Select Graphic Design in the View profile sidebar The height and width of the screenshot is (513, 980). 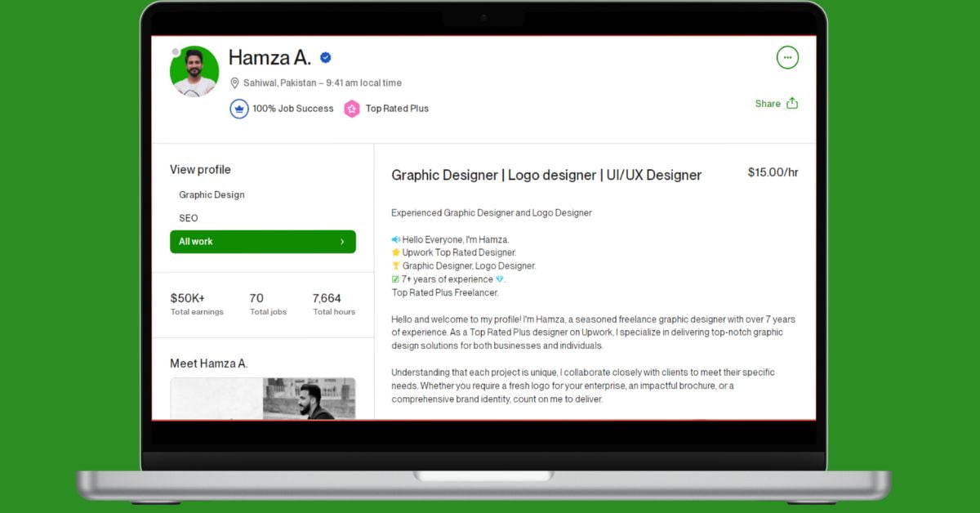[x=211, y=194]
